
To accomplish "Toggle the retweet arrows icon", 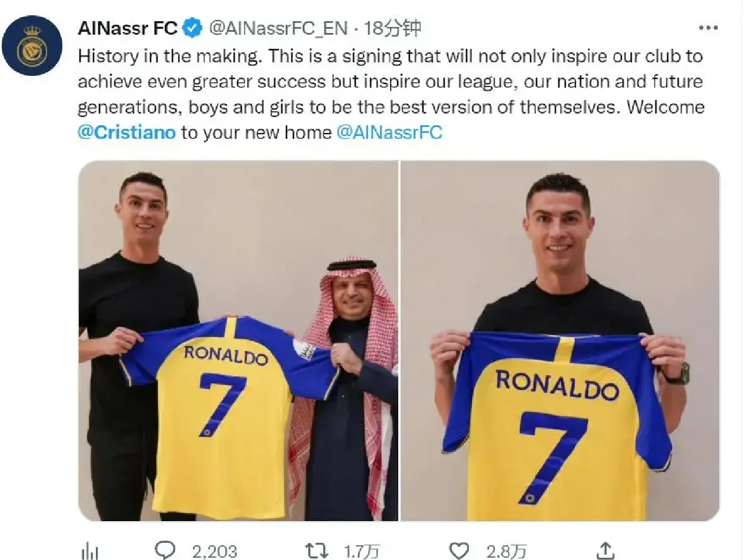I will click(316, 550).
